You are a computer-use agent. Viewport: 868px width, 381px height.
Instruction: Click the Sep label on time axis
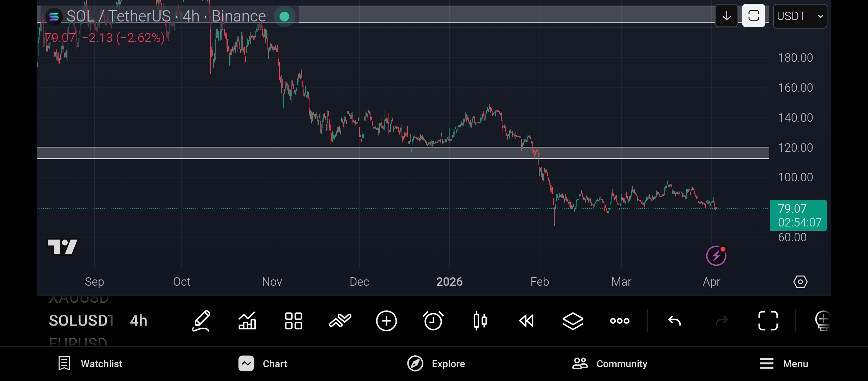point(94,282)
